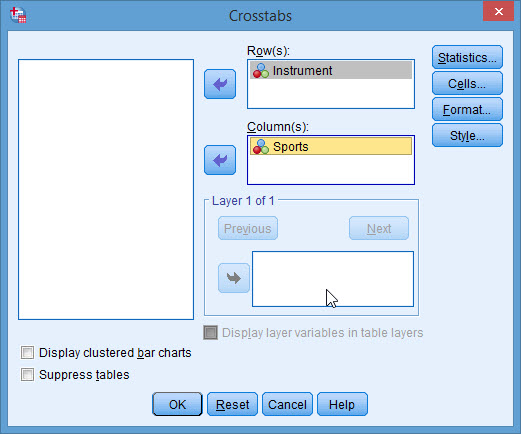Click the nominal icon next to Instrument
This screenshot has height=434, width=521.
click(261, 71)
